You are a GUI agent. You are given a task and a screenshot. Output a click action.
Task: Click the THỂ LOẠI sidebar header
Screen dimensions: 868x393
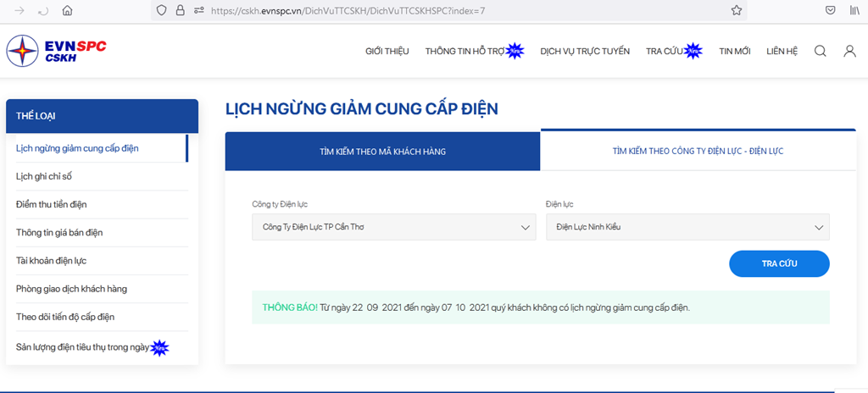(102, 116)
